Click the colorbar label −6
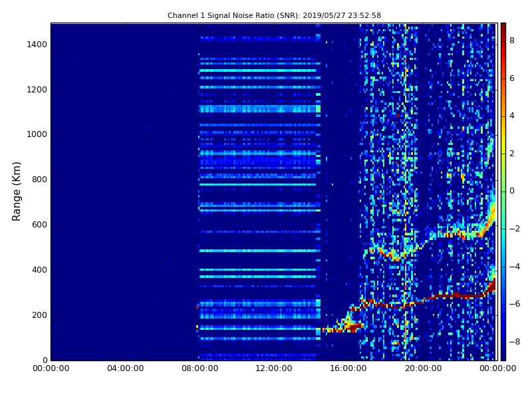Viewport: 532px width, 399px height. pos(515,304)
